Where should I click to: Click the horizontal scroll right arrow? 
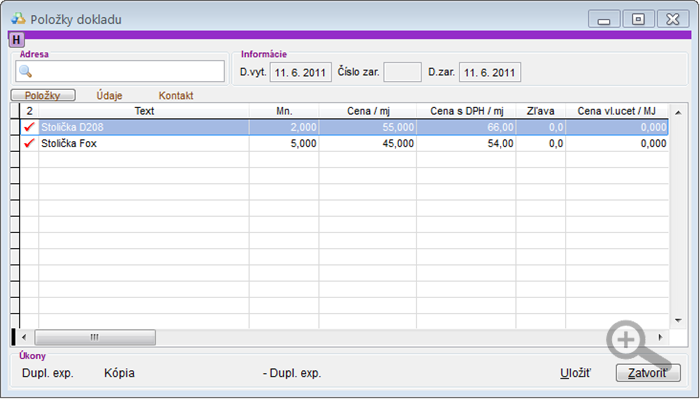pos(660,337)
